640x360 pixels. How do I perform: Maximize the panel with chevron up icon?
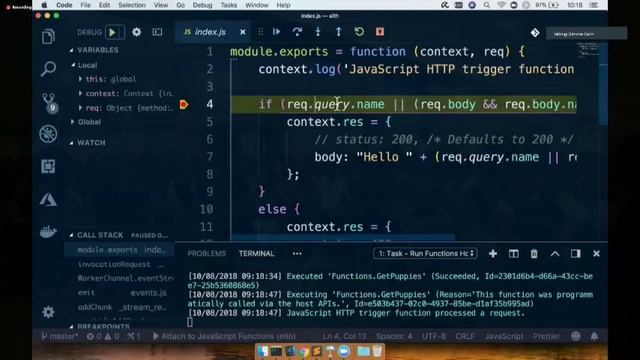pyautogui.click(x=555, y=254)
